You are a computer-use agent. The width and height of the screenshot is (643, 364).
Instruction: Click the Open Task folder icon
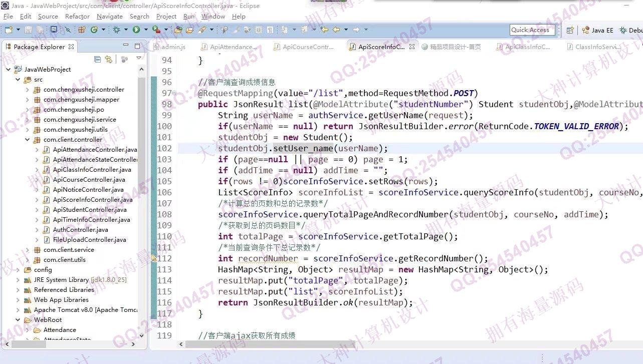[189, 30]
